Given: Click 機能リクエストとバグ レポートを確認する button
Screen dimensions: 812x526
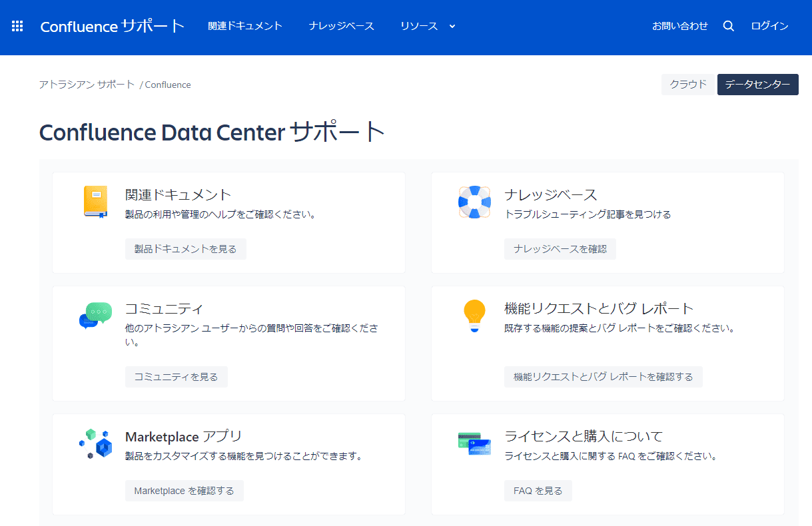Looking at the screenshot, I should click(604, 377).
